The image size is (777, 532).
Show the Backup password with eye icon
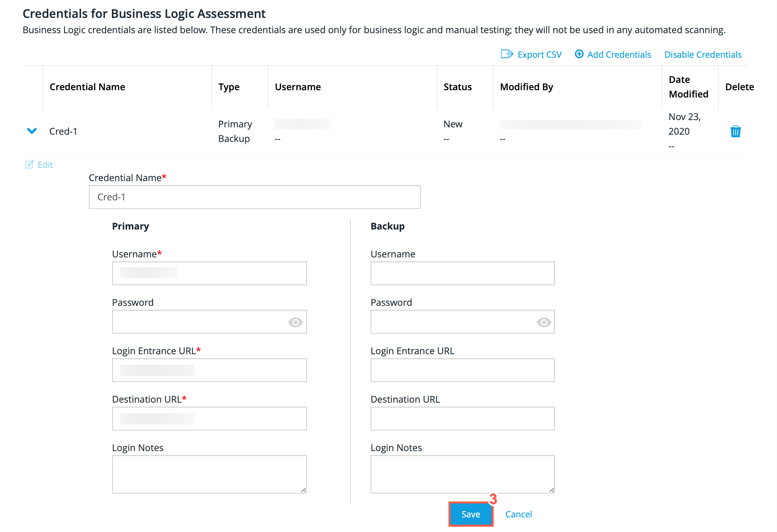(x=544, y=322)
